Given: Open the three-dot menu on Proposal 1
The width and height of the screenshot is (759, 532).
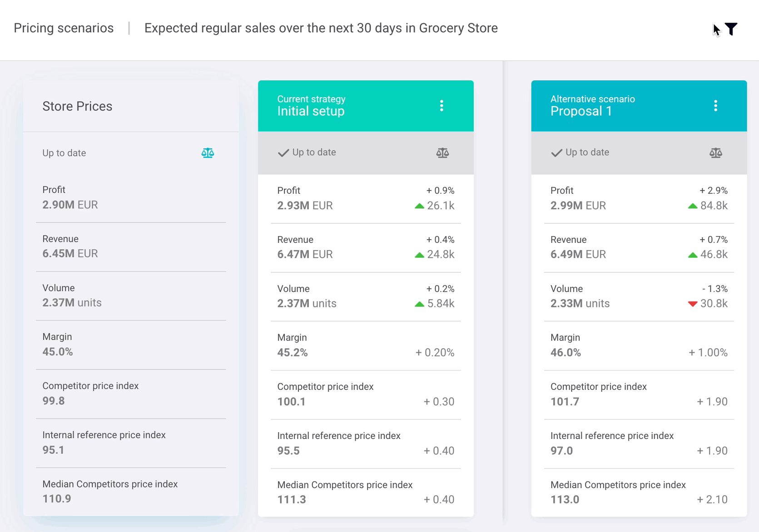Looking at the screenshot, I should point(715,106).
